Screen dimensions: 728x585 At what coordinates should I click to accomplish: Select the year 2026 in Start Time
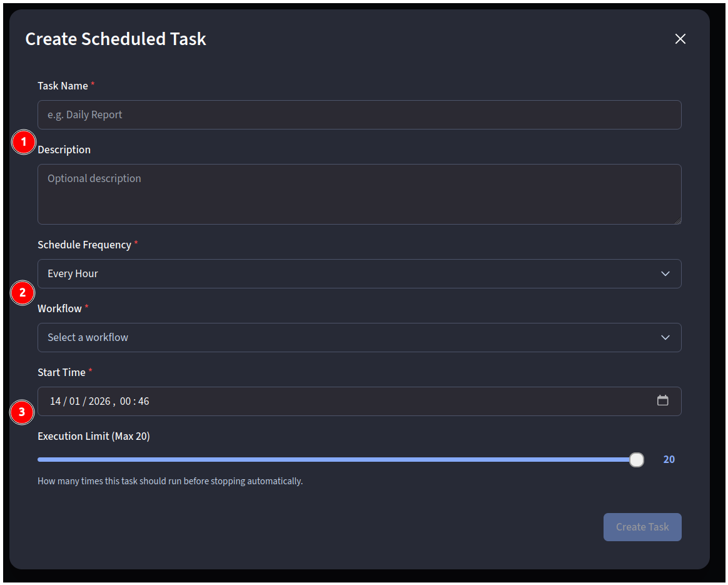click(x=99, y=401)
